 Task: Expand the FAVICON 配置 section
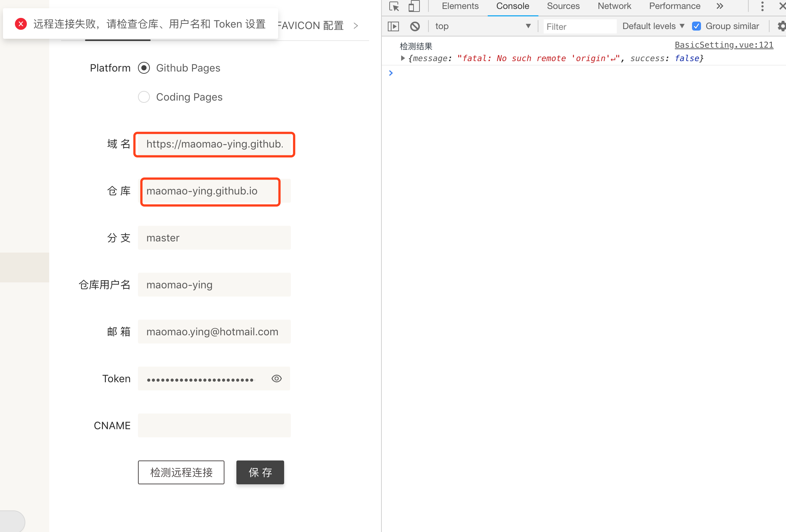pyautogui.click(x=356, y=25)
